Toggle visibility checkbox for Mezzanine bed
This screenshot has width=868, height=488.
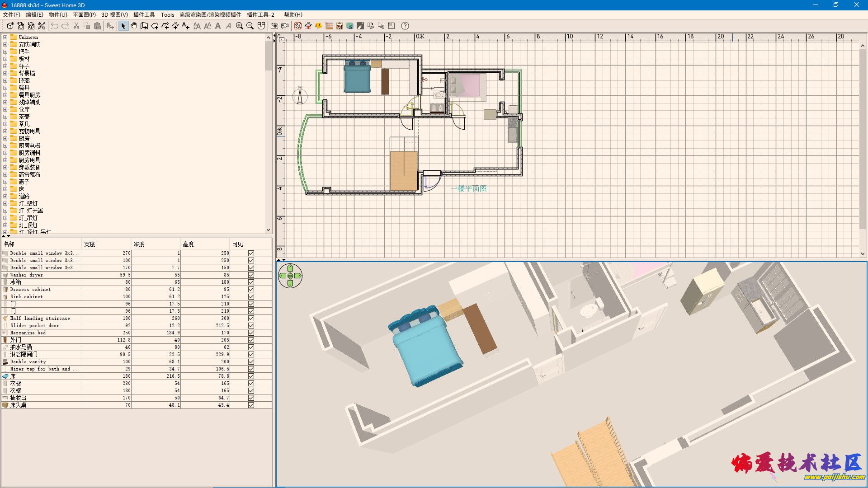click(x=251, y=333)
